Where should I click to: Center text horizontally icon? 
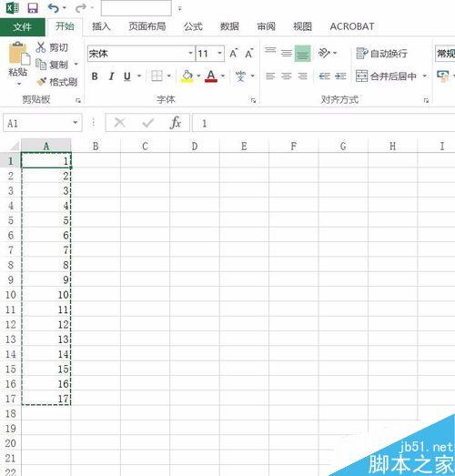287,76
